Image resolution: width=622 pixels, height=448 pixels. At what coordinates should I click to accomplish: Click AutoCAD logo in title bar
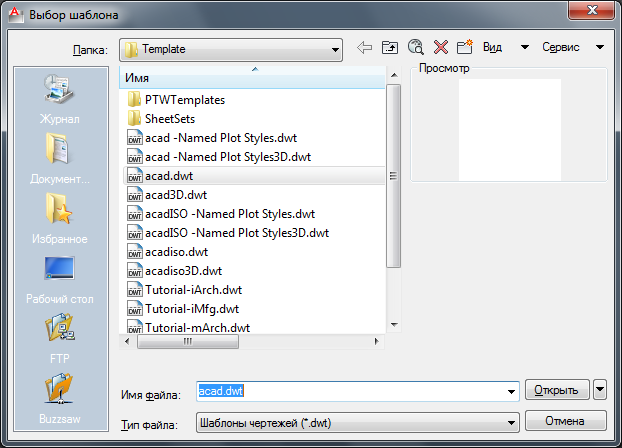[x=16, y=15]
